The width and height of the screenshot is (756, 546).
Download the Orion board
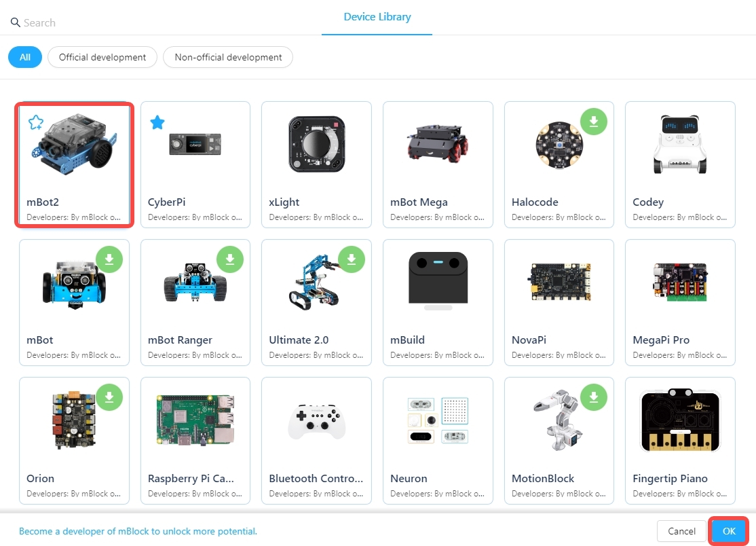[x=109, y=397]
